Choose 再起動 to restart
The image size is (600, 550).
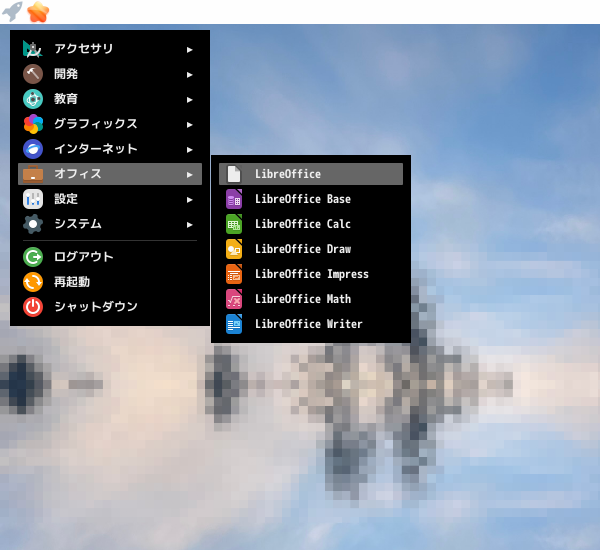tap(110, 282)
